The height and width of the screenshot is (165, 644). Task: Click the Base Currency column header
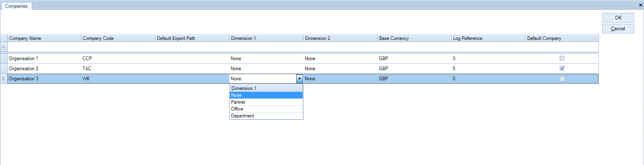pos(415,38)
